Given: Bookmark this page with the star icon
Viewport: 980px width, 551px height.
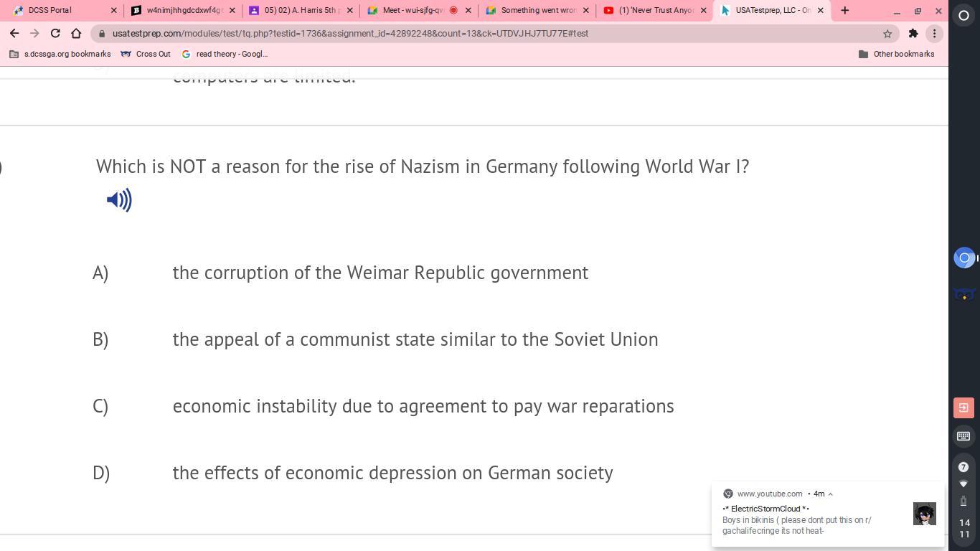Looking at the screenshot, I should [887, 34].
